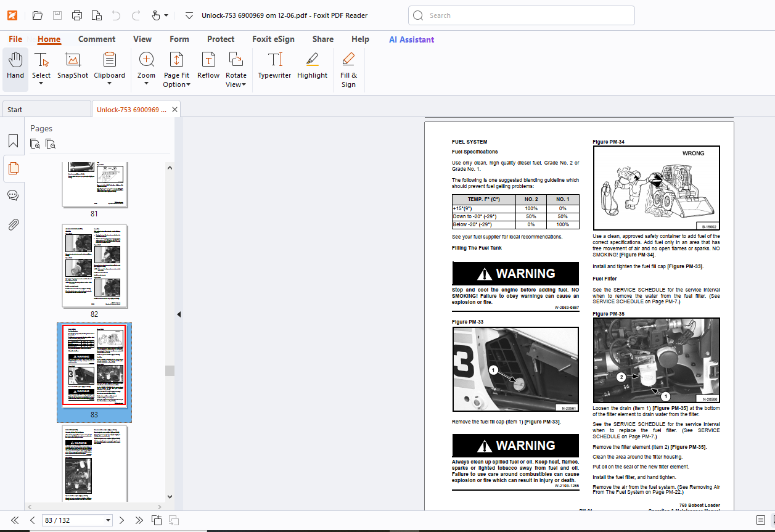This screenshot has height=532, width=775.
Task: Open the Attachments paperclip panel
Action: pyautogui.click(x=13, y=224)
